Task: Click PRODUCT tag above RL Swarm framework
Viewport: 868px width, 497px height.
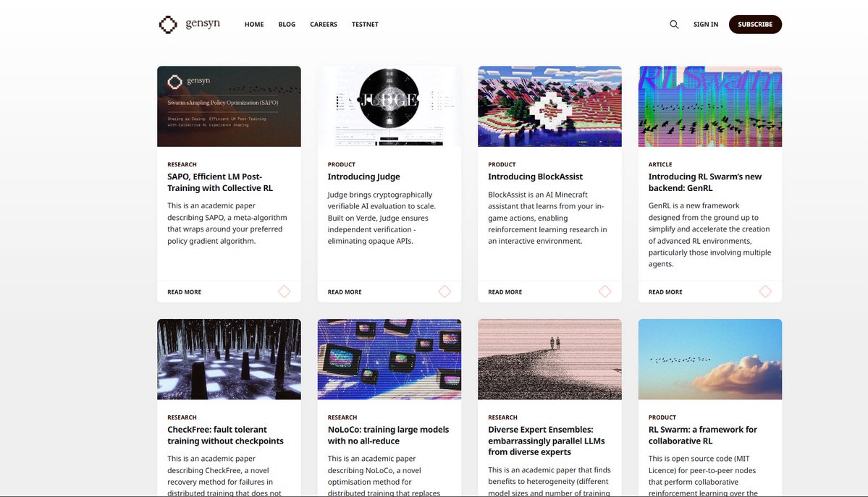Action: tap(662, 417)
